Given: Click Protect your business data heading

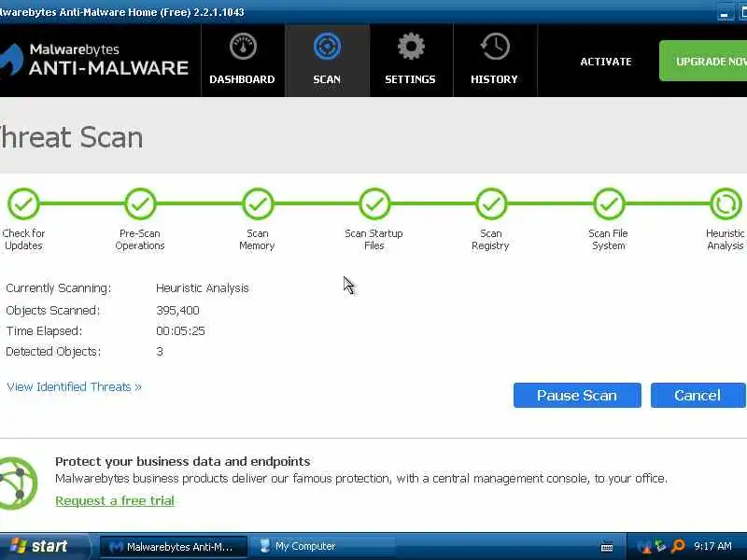Looking at the screenshot, I should [182, 461].
